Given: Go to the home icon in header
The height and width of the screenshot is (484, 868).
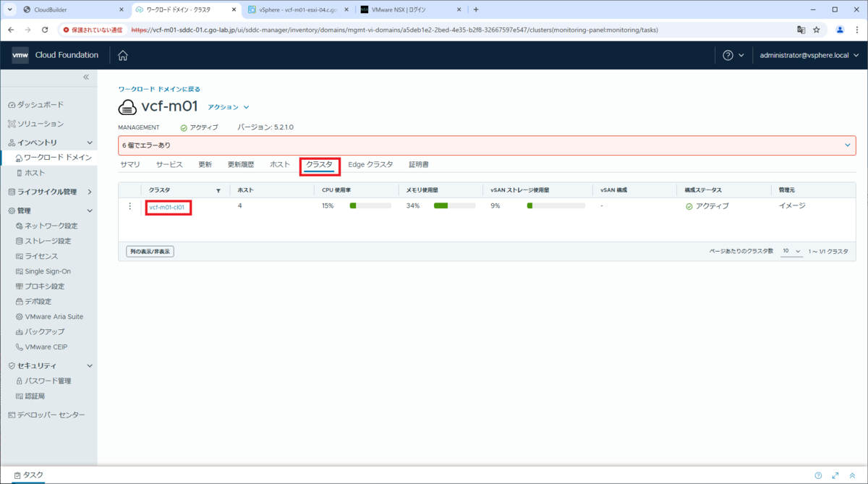Looking at the screenshot, I should pyautogui.click(x=123, y=56).
